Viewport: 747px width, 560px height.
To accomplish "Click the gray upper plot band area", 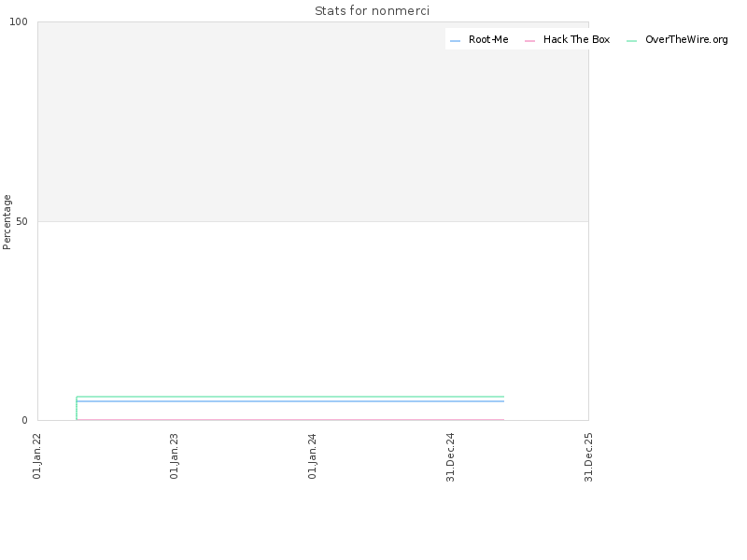I will [x=313, y=122].
